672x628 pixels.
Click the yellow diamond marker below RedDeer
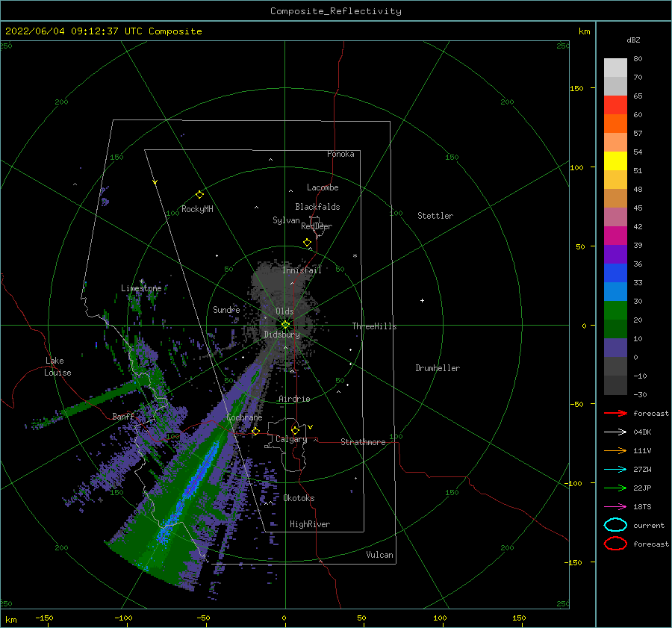(308, 243)
